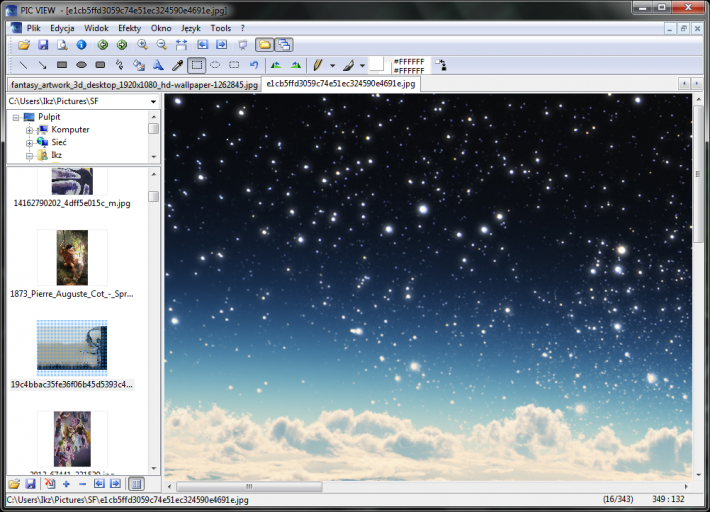Expand the Sieć tree node

click(x=29, y=143)
